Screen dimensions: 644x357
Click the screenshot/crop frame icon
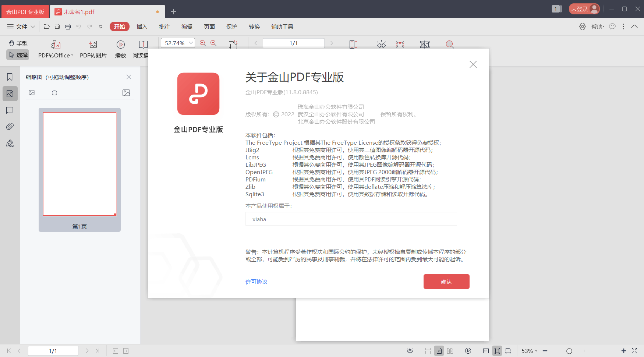[x=425, y=44]
